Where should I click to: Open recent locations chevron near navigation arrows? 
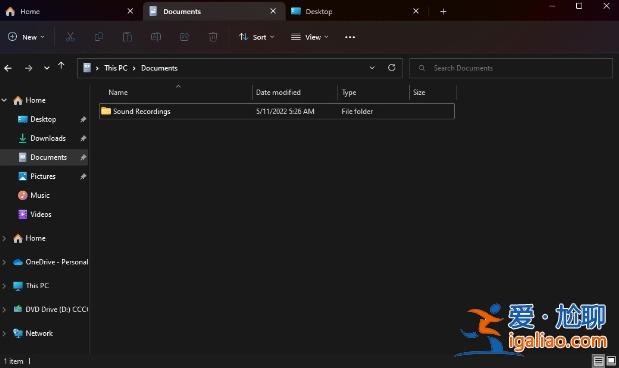(47, 68)
